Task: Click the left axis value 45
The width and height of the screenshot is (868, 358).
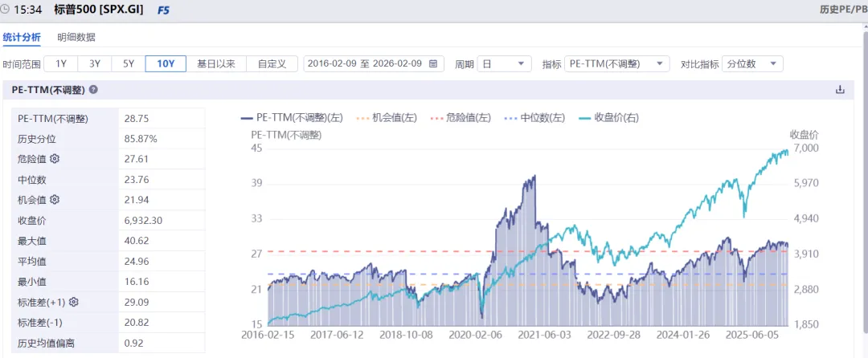Action: (256, 148)
